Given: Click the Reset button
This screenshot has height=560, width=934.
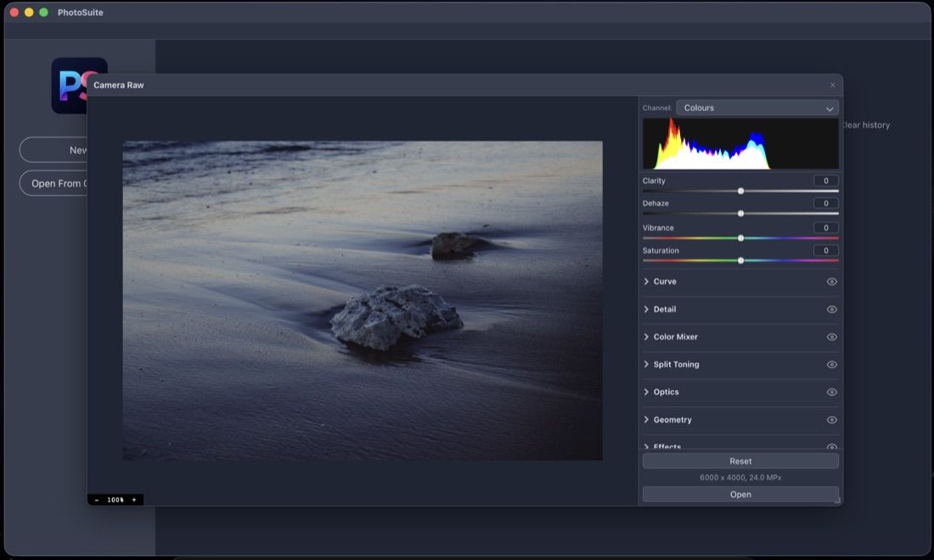Looking at the screenshot, I should coord(740,462).
